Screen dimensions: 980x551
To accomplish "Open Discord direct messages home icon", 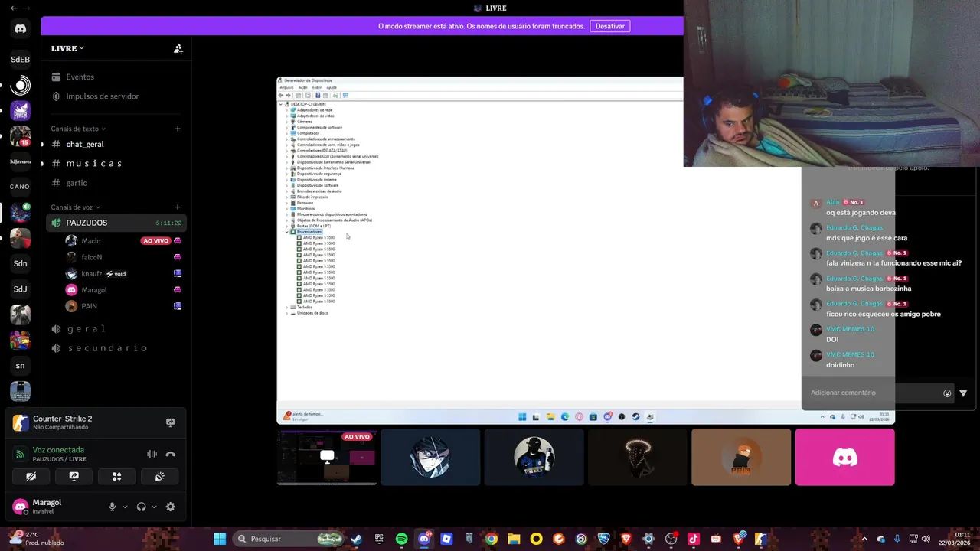I will pos(21,29).
